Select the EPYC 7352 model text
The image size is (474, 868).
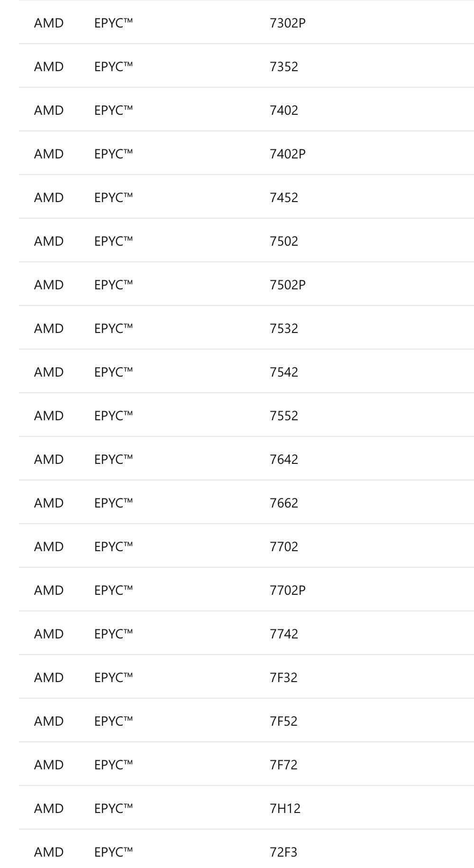tap(284, 67)
